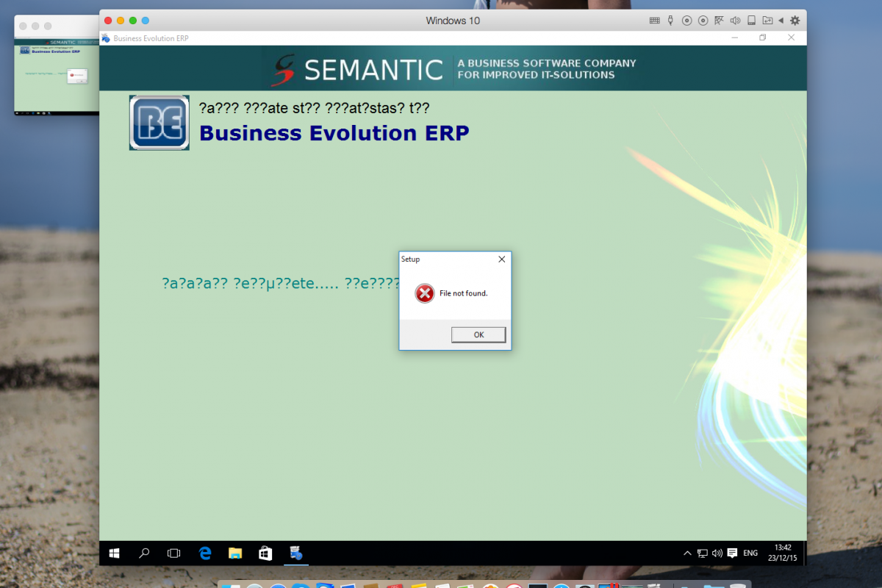Viewport: 882px width, 588px height.
Task: Close the Setup dialog with its X
Action: pyautogui.click(x=502, y=259)
